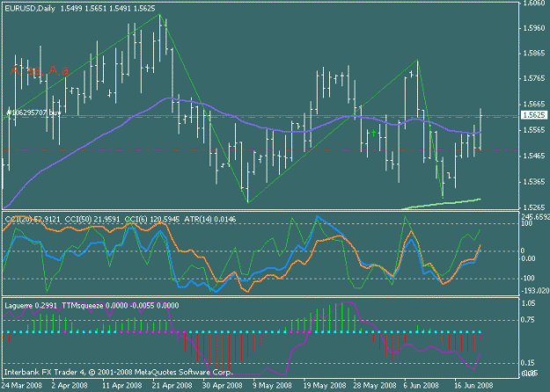Click the CCI(6) 120.5945 indicator label

[x=152, y=220]
